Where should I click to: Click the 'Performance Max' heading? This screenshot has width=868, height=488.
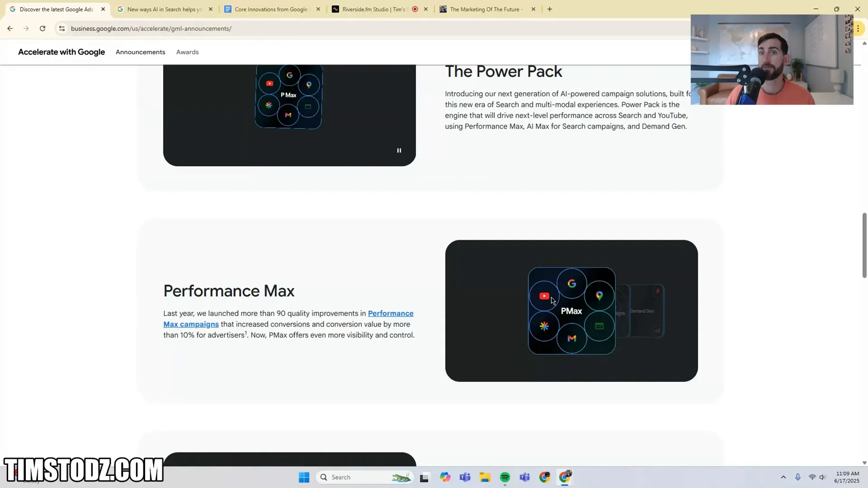229,291
